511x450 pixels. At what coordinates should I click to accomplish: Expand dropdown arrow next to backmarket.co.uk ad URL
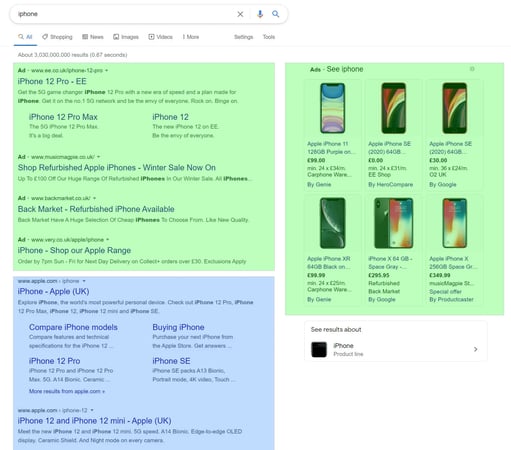95,198
